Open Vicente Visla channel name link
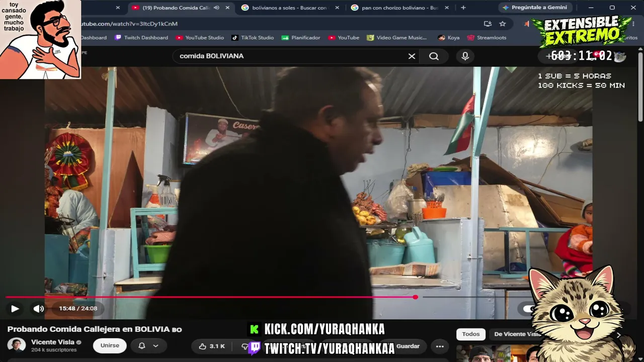The image size is (644, 362). point(52,342)
